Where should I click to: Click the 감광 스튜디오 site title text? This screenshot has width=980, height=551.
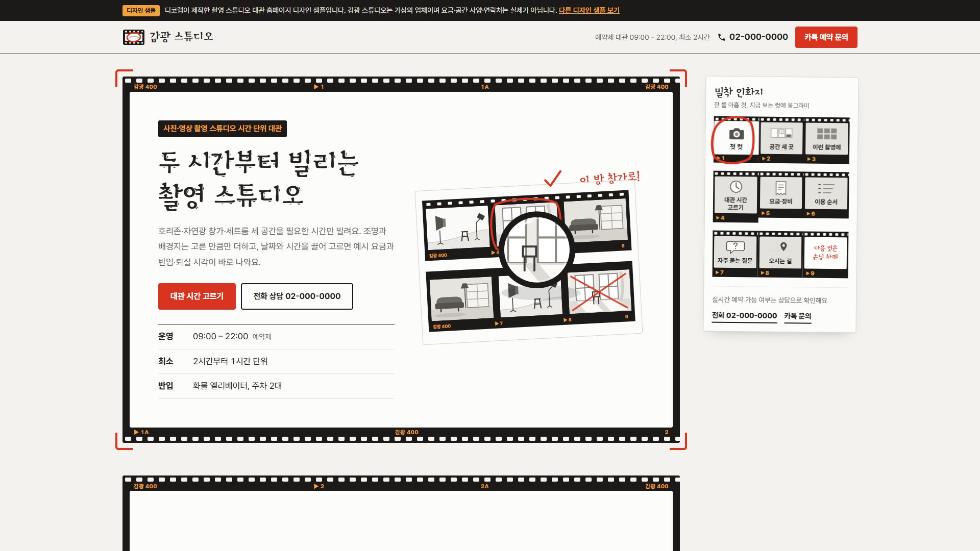tap(181, 37)
